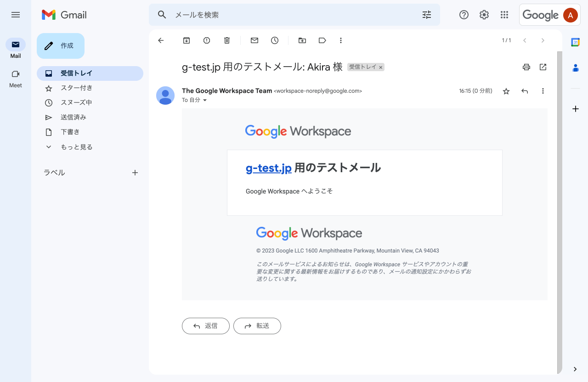Go to older email arrow
The image size is (588, 382).
coord(543,40)
